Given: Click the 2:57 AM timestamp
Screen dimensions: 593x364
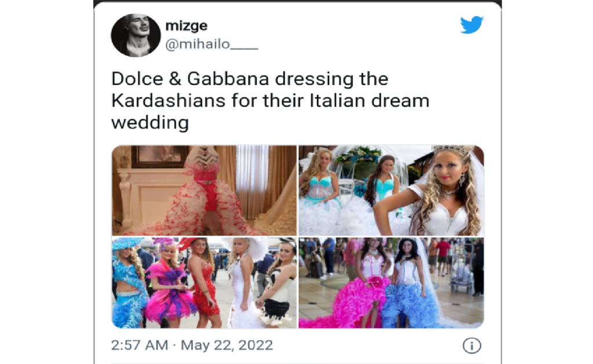Looking at the screenshot, I should click(x=140, y=345).
